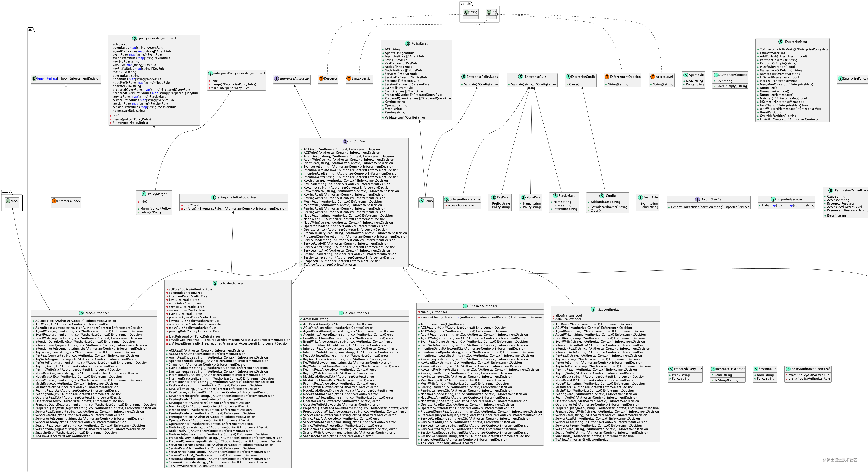The height and width of the screenshot is (473, 868).
Task: Click the policyAuthorizer class header
Action: (x=231, y=283)
